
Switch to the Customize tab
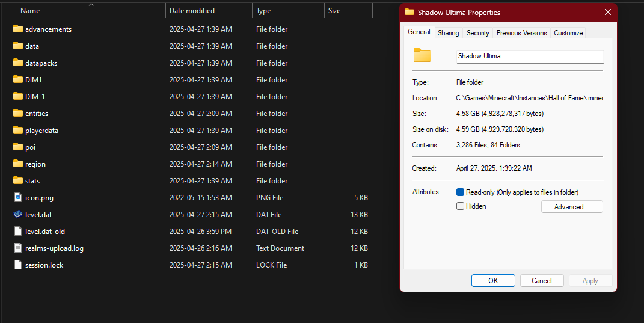coord(568,33)
